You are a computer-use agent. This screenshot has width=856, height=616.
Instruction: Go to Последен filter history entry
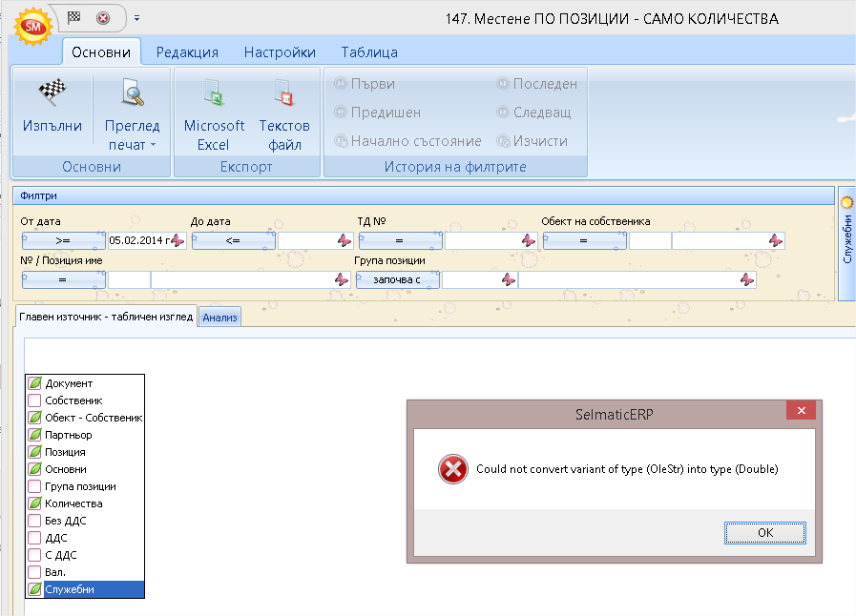pyautogui.click(x=536, y=84)
